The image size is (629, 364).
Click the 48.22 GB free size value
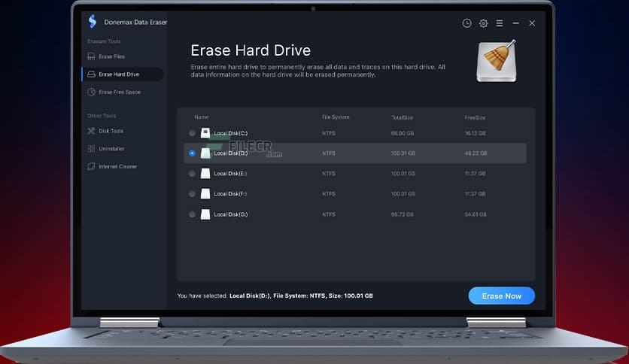pyautogui.click(x=476, y=153)
